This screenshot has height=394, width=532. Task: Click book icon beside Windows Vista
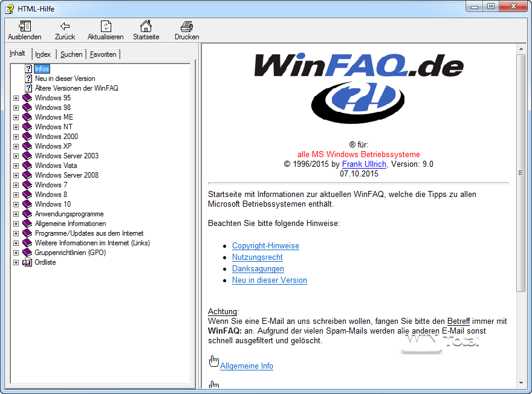click(27, 166)
